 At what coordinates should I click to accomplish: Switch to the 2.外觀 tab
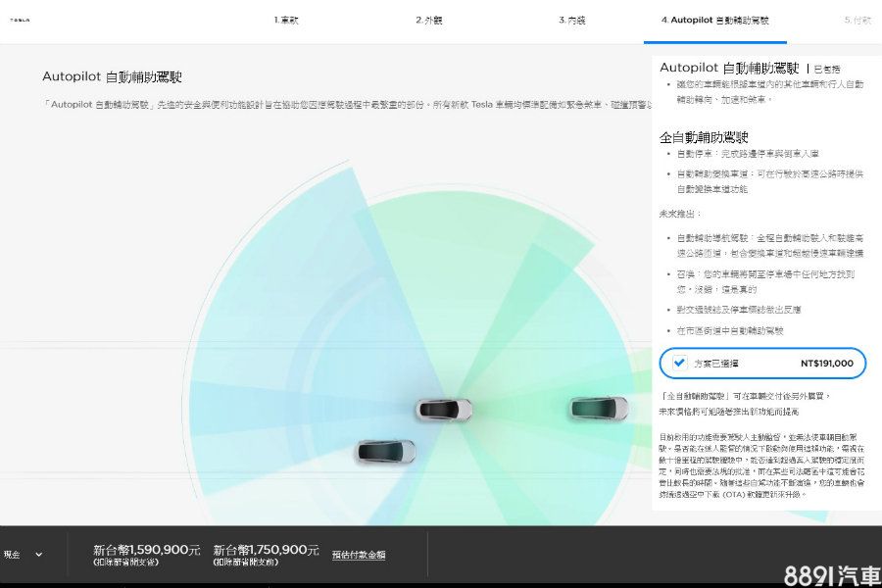pyautogui.click(x=429, y=20)
